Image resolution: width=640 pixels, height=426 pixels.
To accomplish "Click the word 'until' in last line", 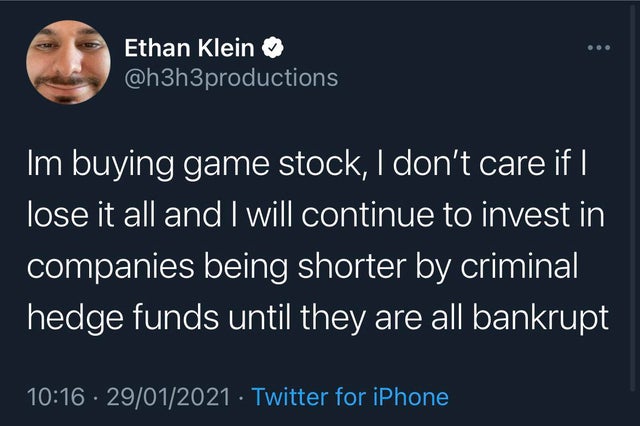I will pyautogui.click(x=259, y=317).
